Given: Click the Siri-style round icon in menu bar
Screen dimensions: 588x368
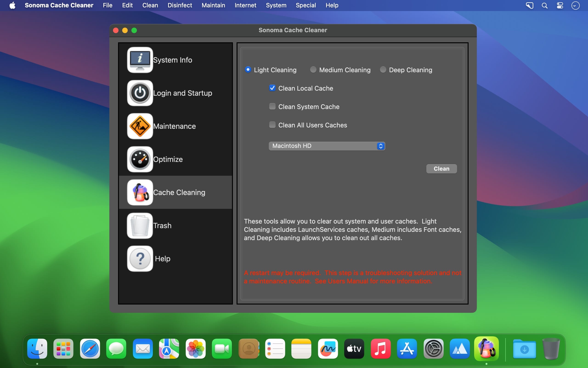Looking at the screenshot, I should [x=575, y=5].
